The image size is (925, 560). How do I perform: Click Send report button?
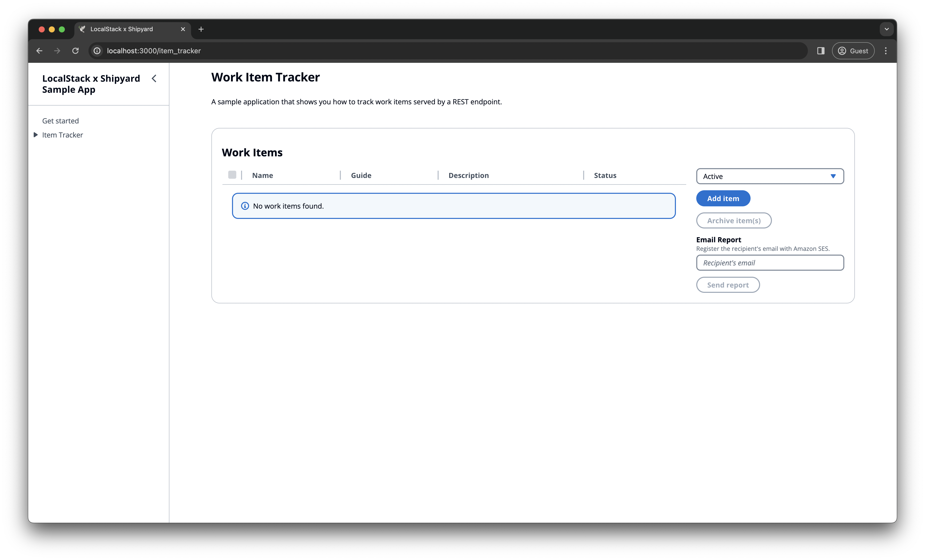tap(727, 285)
